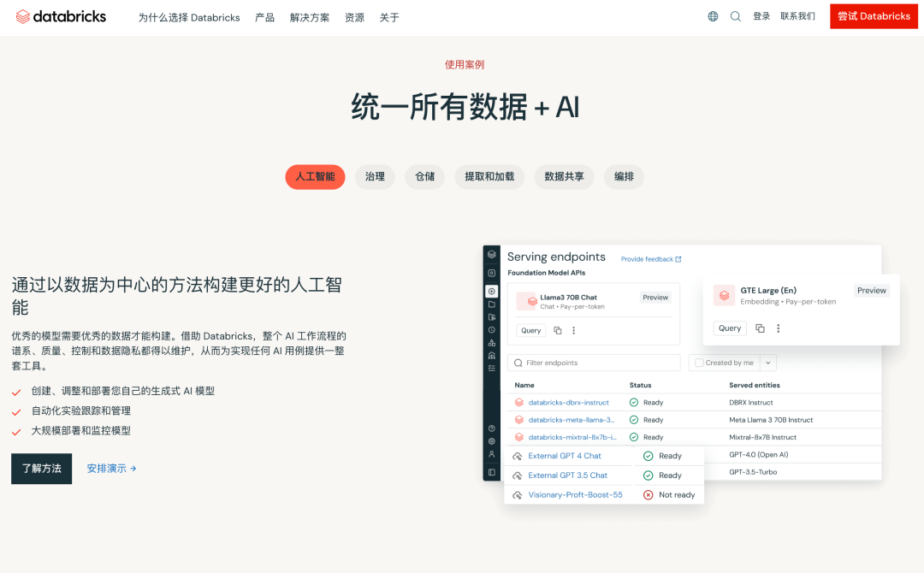Switch to the 治理 tab

375,177
